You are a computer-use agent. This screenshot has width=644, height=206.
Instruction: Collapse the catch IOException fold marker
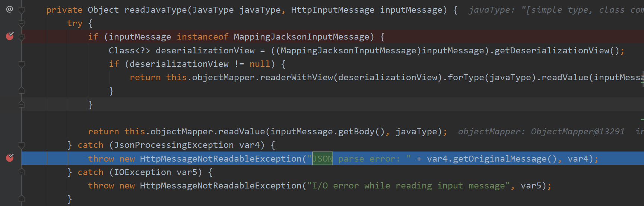click(x=22, y=172)
